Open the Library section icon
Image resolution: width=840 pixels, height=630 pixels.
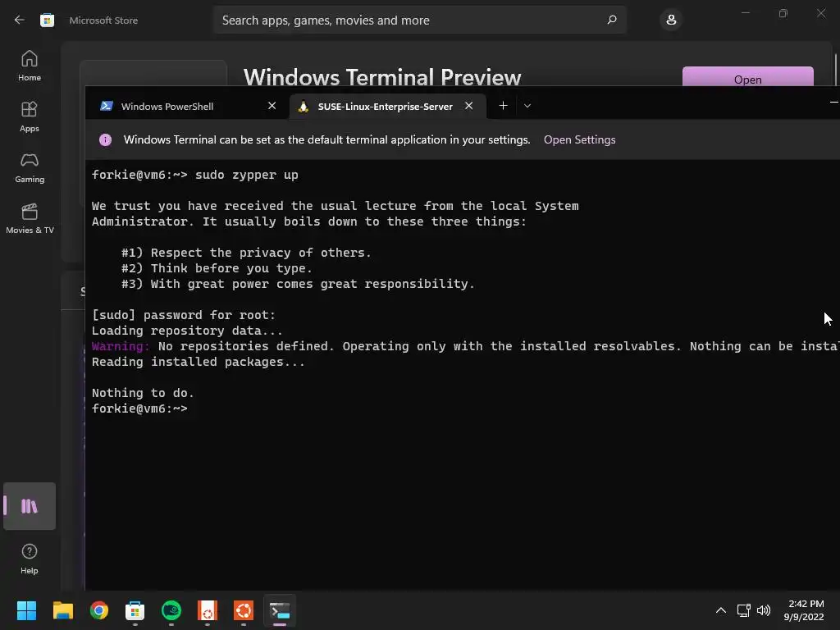click(x=30, y=506)
